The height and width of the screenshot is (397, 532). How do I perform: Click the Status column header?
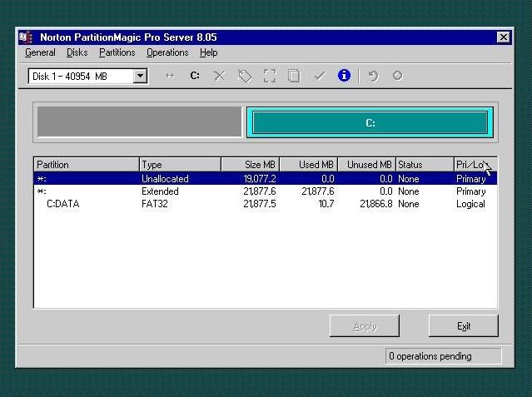[x=425, y=165]
